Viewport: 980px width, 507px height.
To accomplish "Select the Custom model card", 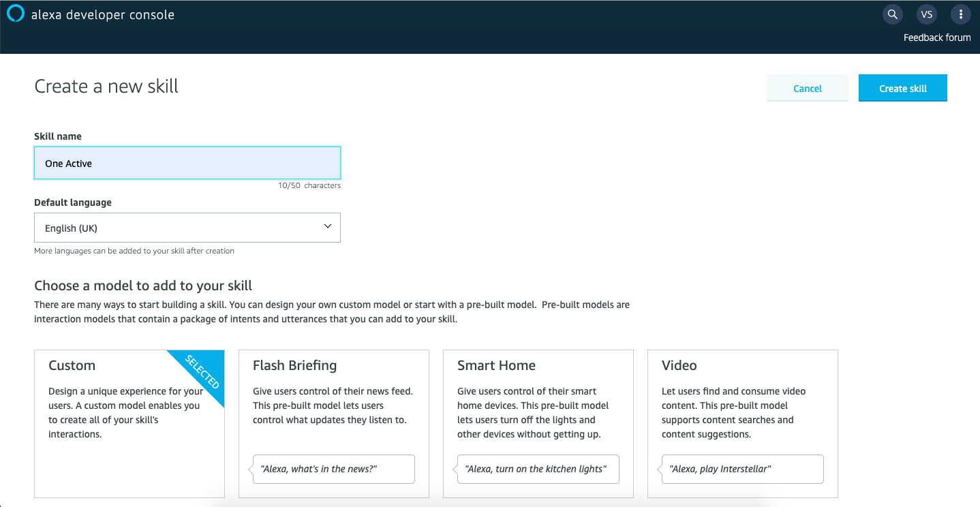I will pos(129,424).
